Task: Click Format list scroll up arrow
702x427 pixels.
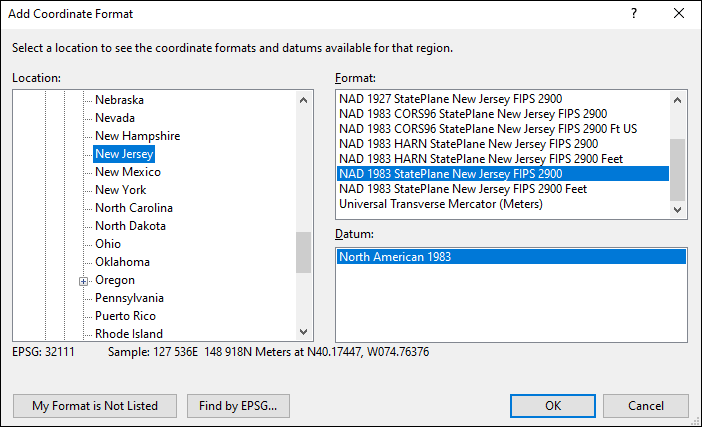Action: (x=677, y=100)
